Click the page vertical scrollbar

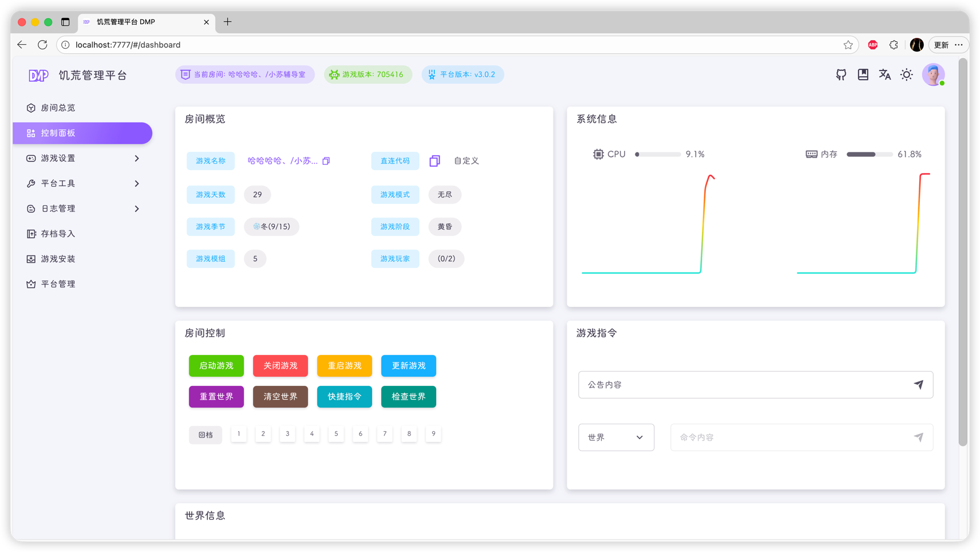coord(963,252)
